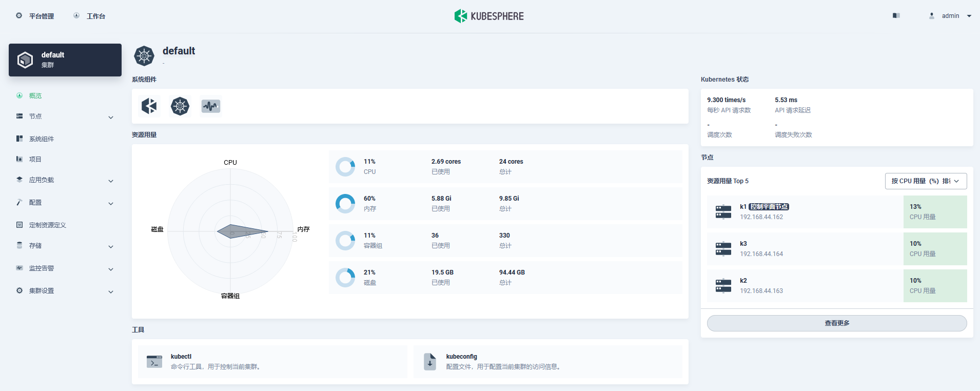Click the resource usage radar chart polygon
The image size is (980, 391).
(241, 231)
